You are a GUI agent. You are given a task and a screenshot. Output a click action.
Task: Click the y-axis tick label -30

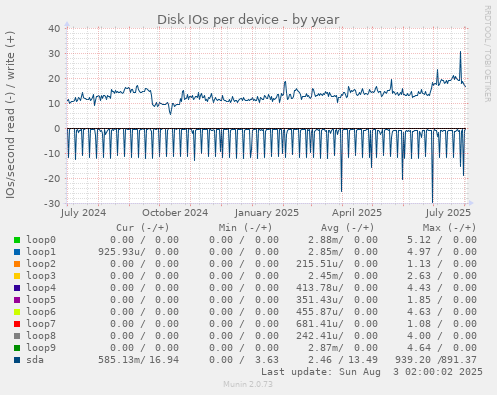point(52,203)
